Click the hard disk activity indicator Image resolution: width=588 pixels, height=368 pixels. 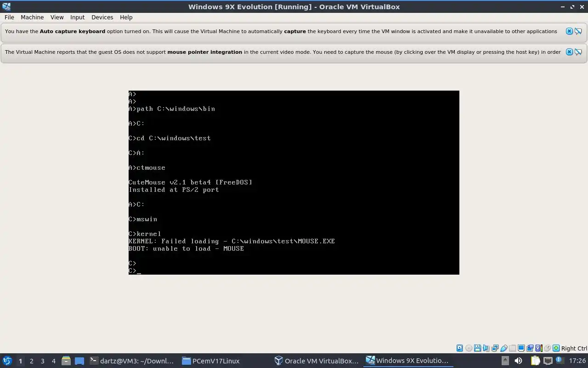point(460,348)
